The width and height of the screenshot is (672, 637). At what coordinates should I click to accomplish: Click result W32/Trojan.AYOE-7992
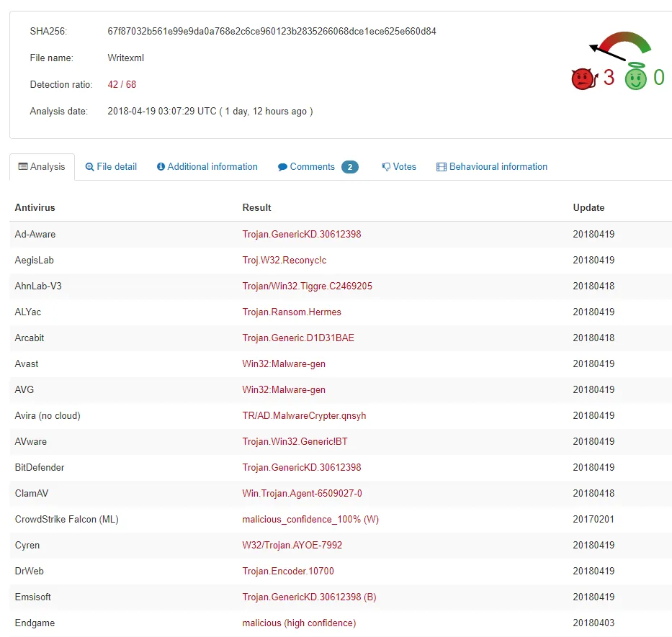click(292, 546)
